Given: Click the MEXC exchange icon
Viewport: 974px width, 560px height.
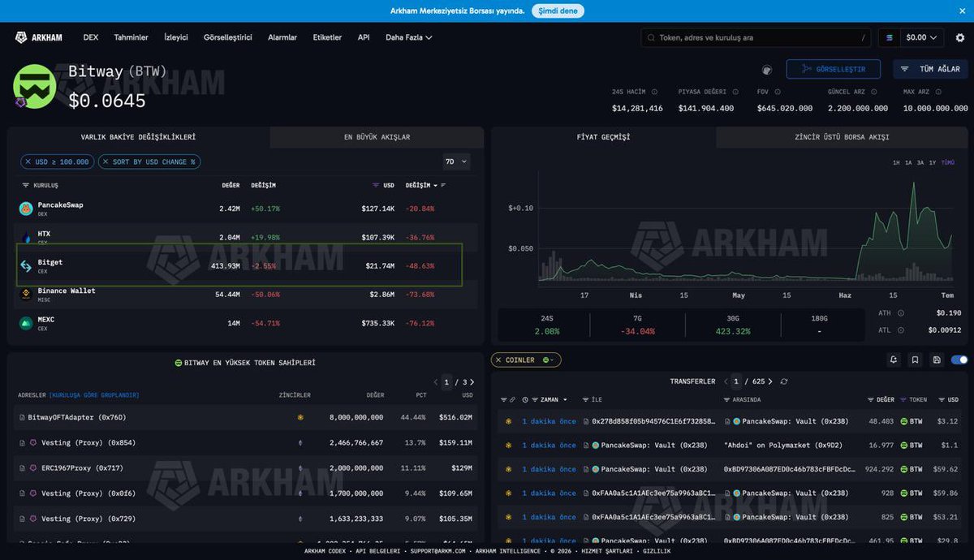Looking at the screenshot, I should 26,323.
